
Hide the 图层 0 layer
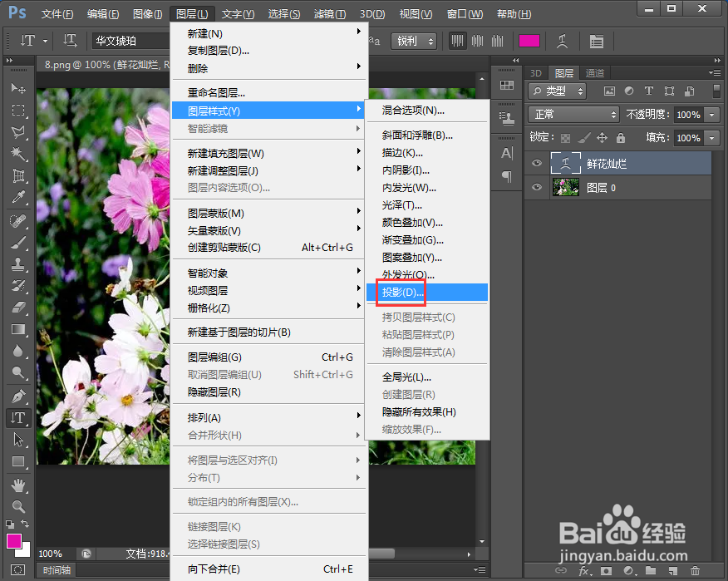click(537, 187)
